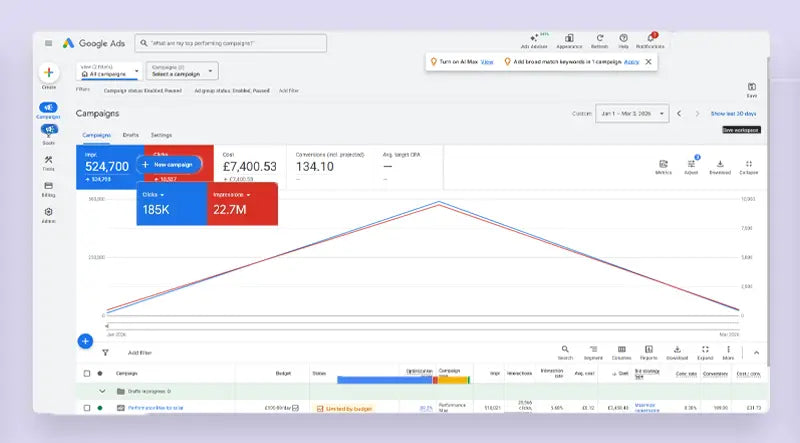Expand the table to full view
Viewport: 800px width, 443px height.
tap(705, 352)
